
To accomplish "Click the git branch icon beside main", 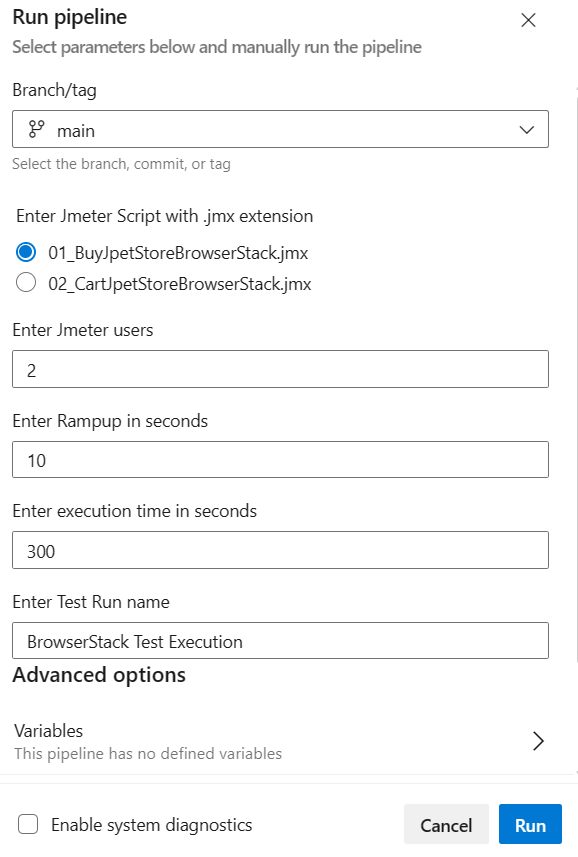I will coord(37,130).
